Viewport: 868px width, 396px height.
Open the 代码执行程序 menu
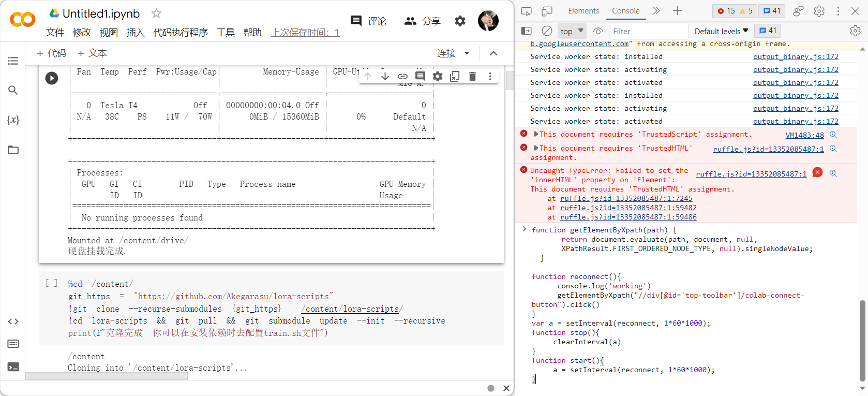click(181, 33)
